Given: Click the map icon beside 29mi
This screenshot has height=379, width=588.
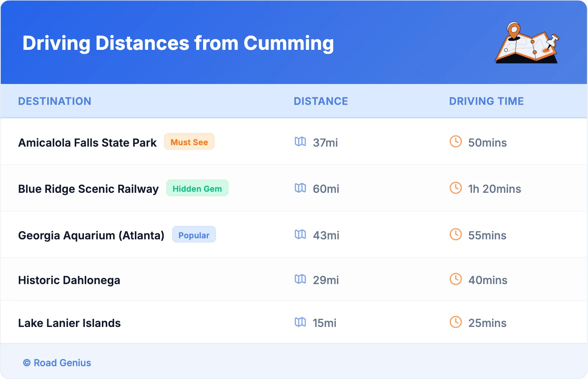Looking at the screenshot, I should (x=300, y=279).
